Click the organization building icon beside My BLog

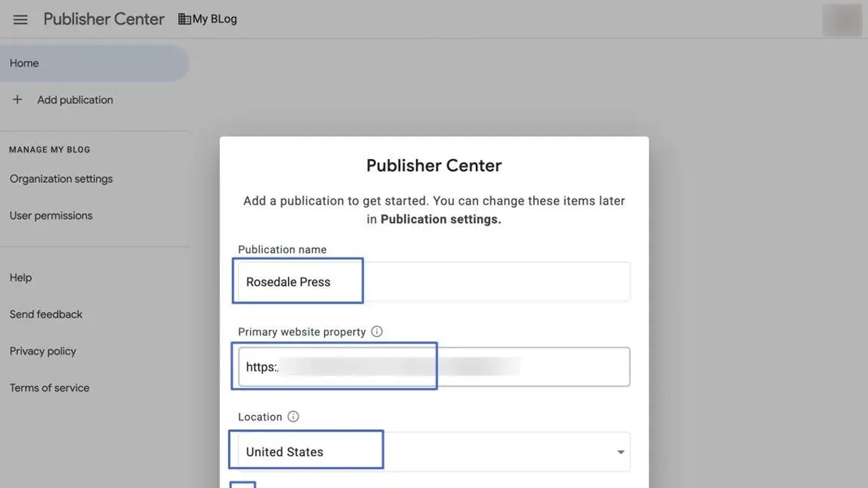pos(184,20)
